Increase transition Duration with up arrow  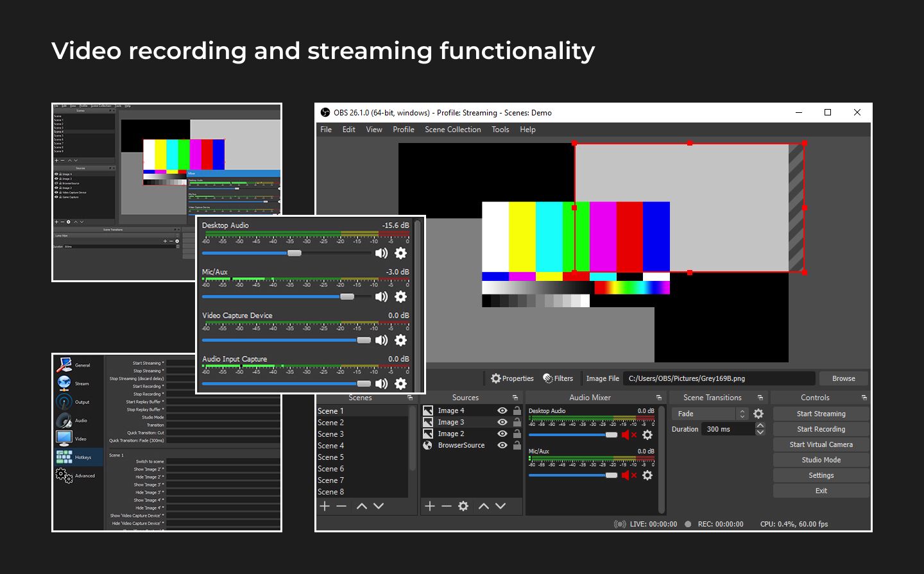760,425
